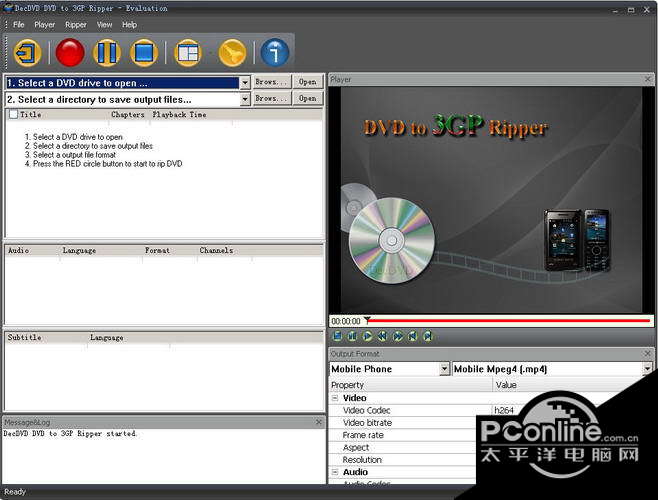Open the output directory dropdown arrow

point(245,99)
